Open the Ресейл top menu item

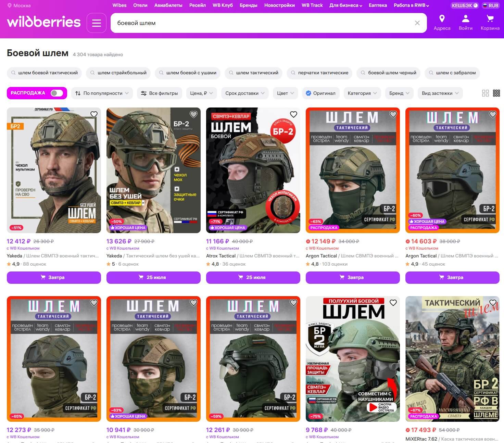click(x=198, y=5)
